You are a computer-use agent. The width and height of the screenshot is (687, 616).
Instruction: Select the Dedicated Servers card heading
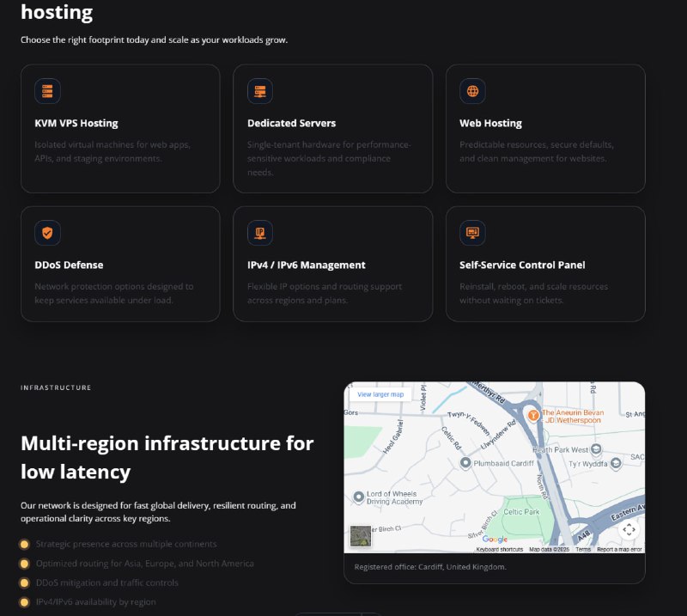291,123
